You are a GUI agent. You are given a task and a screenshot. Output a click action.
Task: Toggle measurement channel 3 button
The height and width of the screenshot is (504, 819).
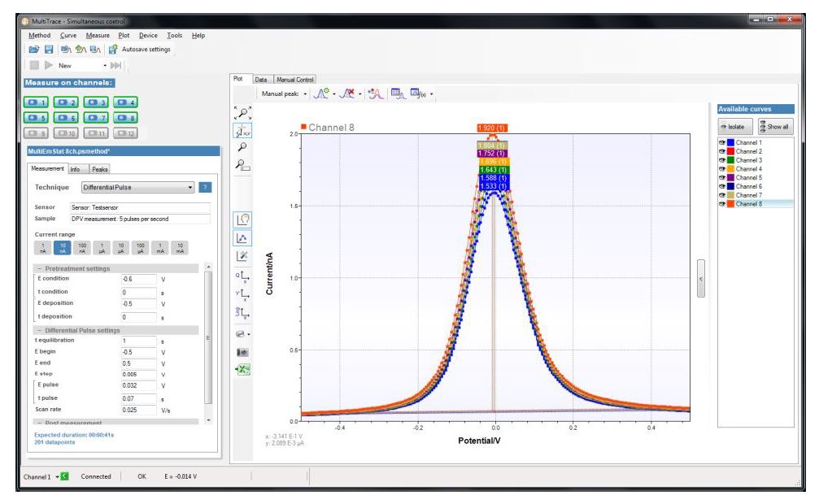tap(96, 102)
